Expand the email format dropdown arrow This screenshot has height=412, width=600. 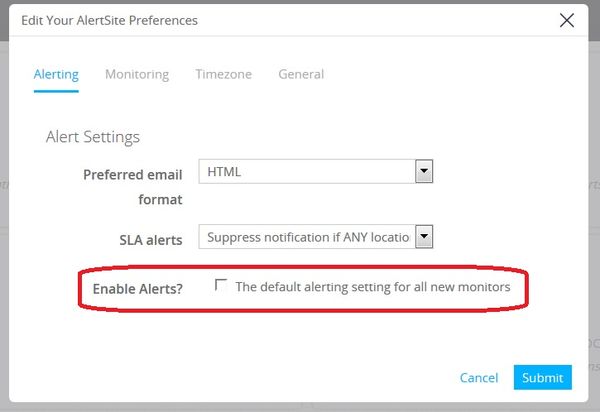[x=424, y=172]
